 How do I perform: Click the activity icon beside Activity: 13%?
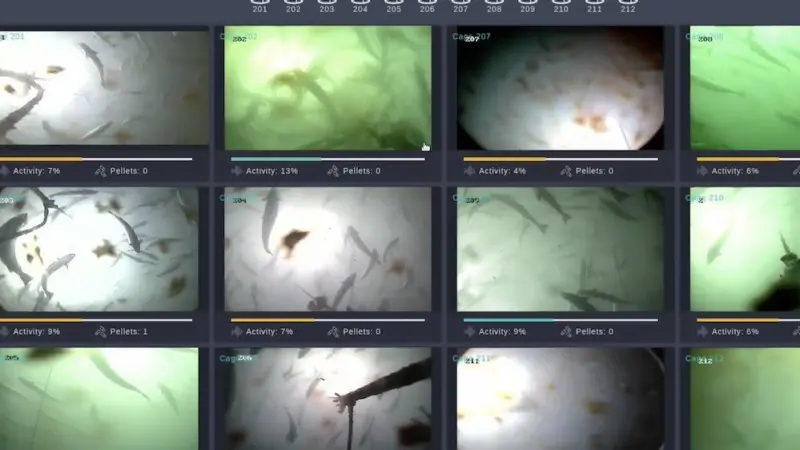236,171
